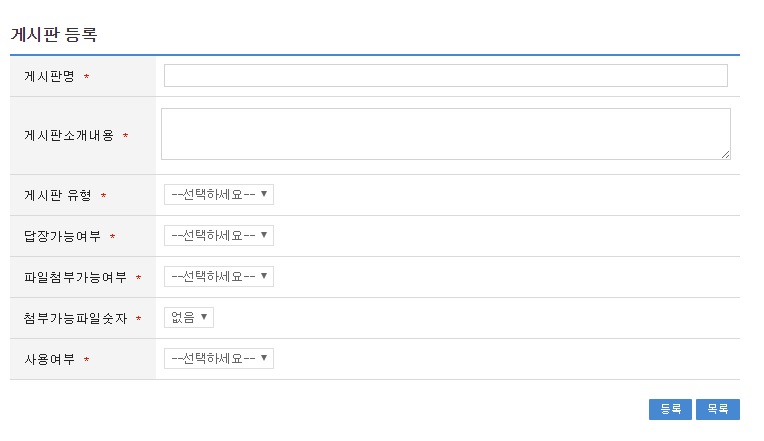The width and height of the screenshot is (764, 441).
Task: Click the 게시판명 text input field
Action: pyautogui.click(x=445, y=76)
